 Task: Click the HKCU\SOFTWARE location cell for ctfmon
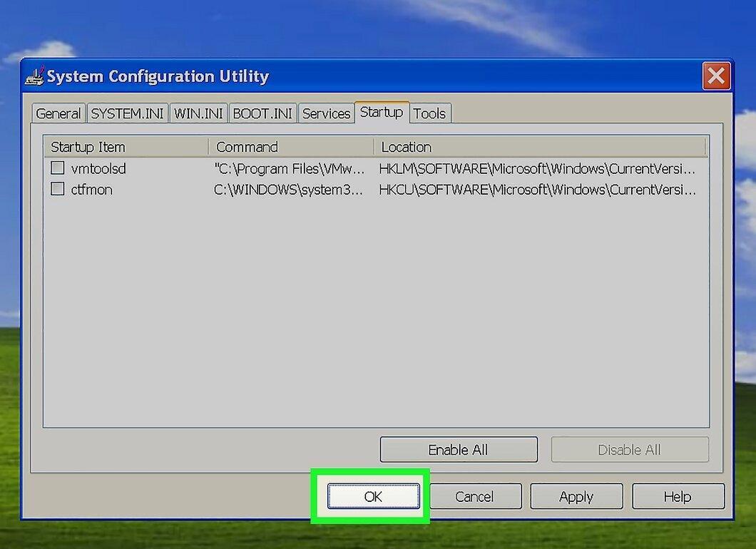coord(537,190)
